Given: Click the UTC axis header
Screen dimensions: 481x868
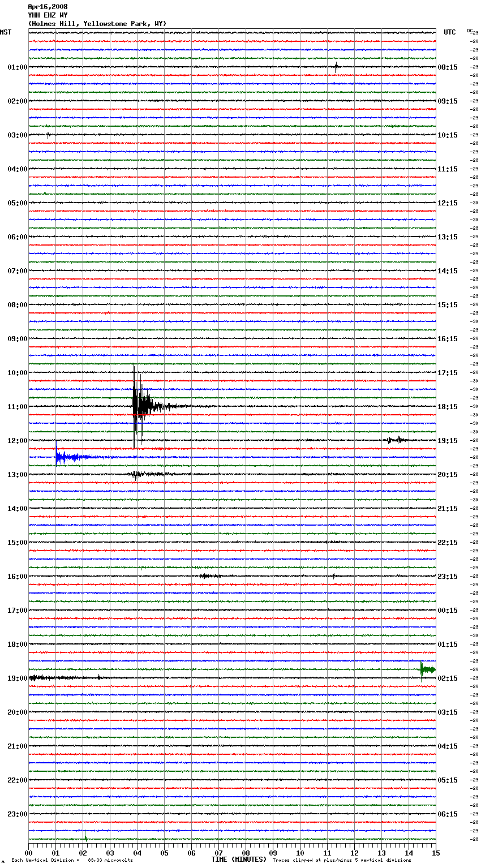Looking at the screenshot, I should [449, 32].
